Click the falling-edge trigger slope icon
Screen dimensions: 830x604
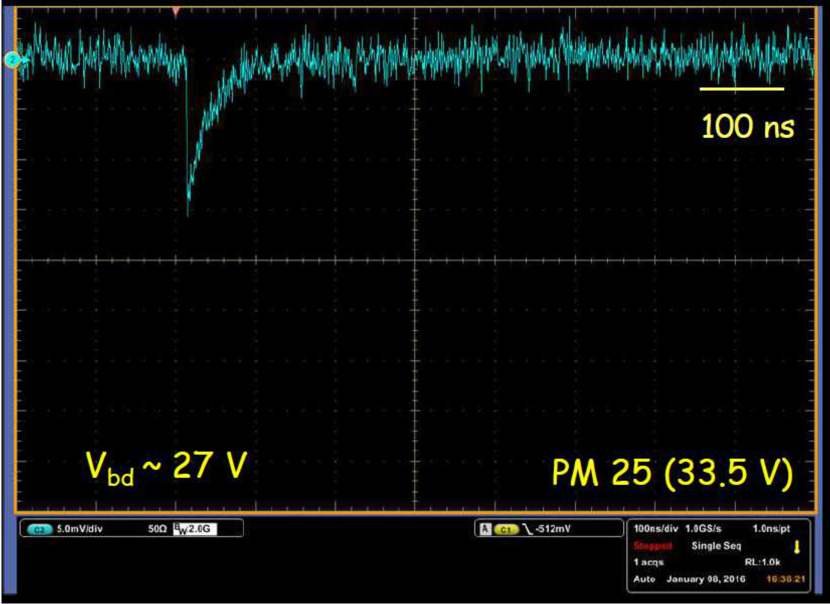[x=527, y=529]
